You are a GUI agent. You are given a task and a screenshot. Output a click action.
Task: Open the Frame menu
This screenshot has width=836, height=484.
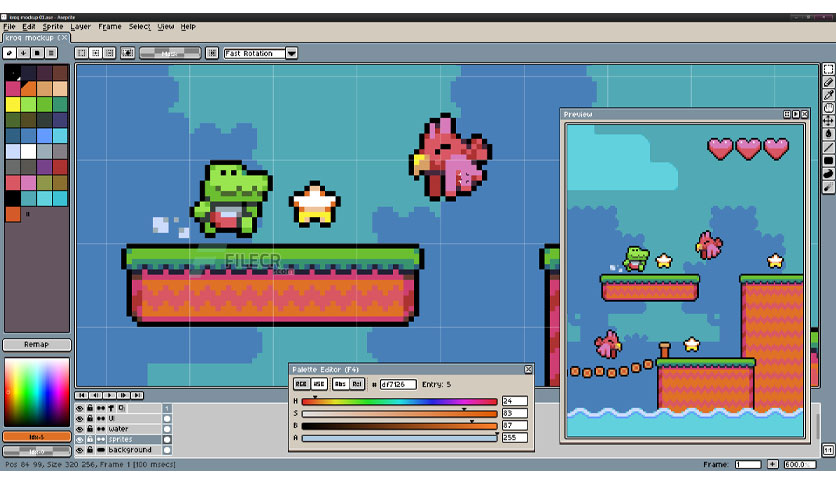(110, 26)
